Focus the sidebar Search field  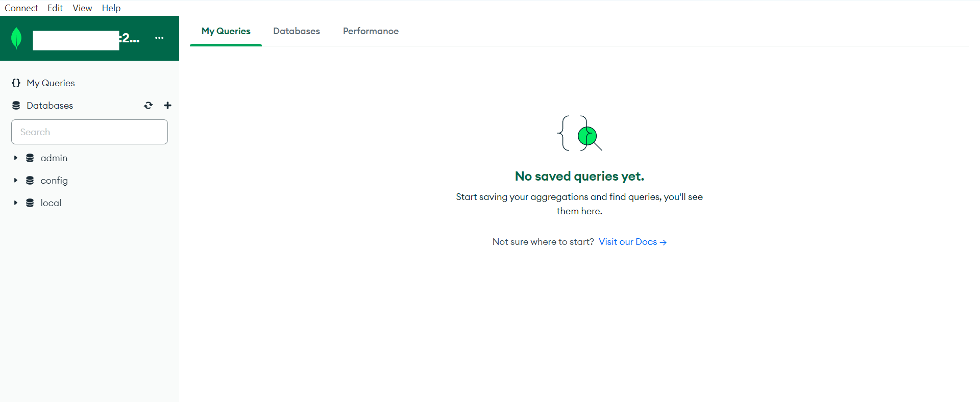tap(89, 132)
